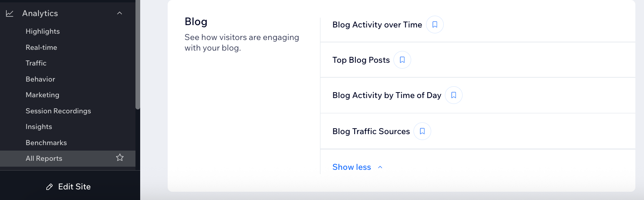Click the Analytics chart icon in sidebar
This screenshot has height=200, width=644.
tap(10, 14)
